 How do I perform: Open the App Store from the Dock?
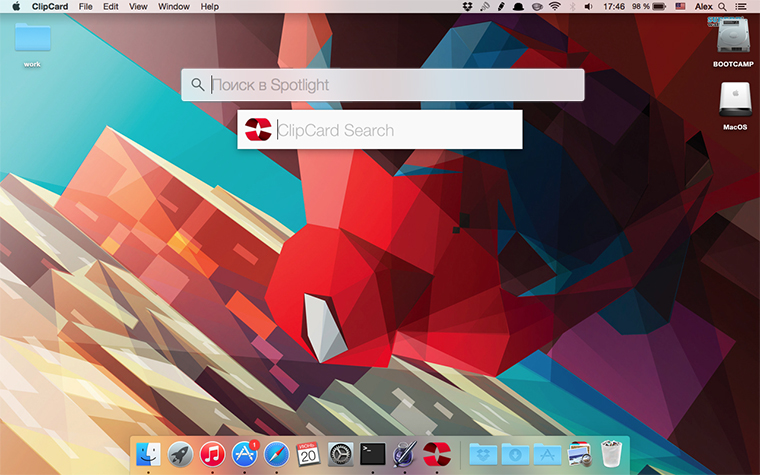[x=244, y=454]
